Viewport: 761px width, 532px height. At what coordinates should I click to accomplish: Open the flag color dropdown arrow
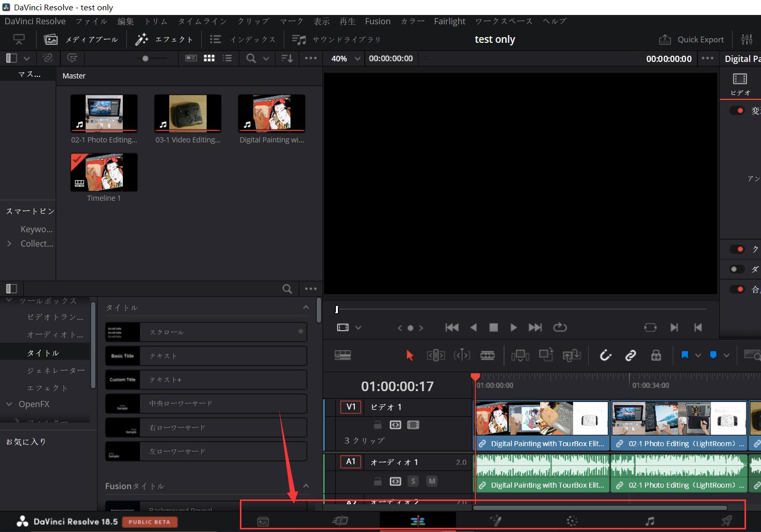(698, 356)
